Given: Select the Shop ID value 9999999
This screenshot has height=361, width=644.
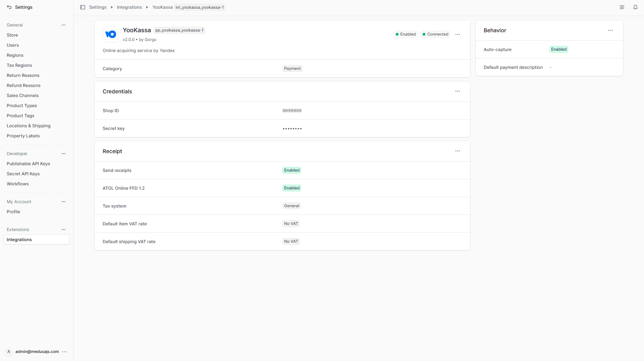Looking at the screenshot, I should (x=292, y=110).
